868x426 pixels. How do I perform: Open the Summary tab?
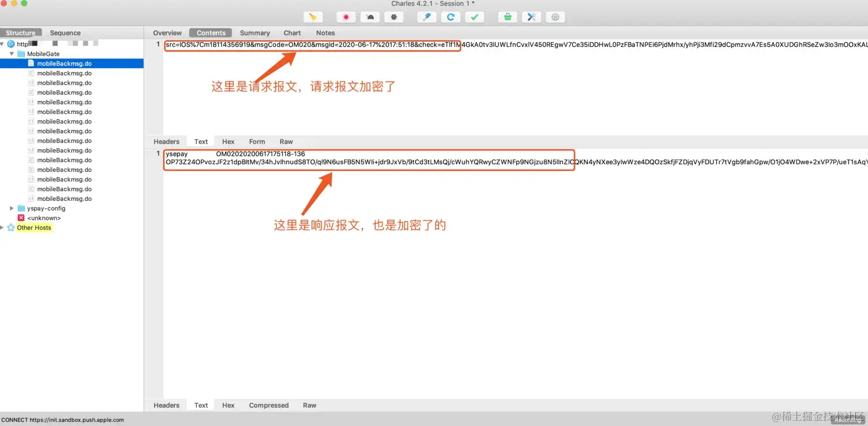(x=255, y=33)
